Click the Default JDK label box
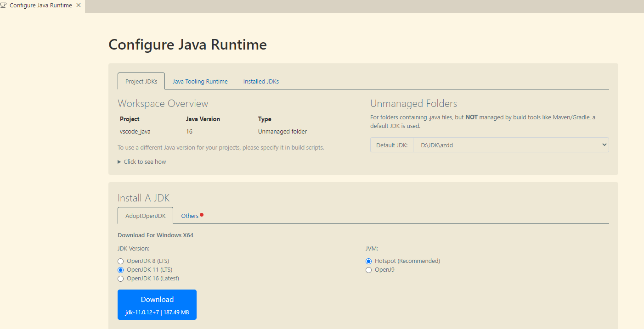The height and width of the screenshot is (329, 644). [x=392, y=145]
